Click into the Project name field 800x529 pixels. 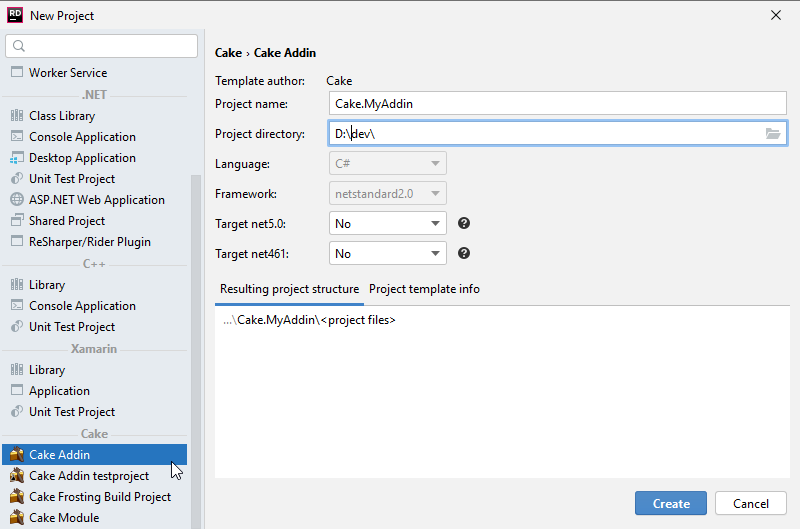[558, 104]
